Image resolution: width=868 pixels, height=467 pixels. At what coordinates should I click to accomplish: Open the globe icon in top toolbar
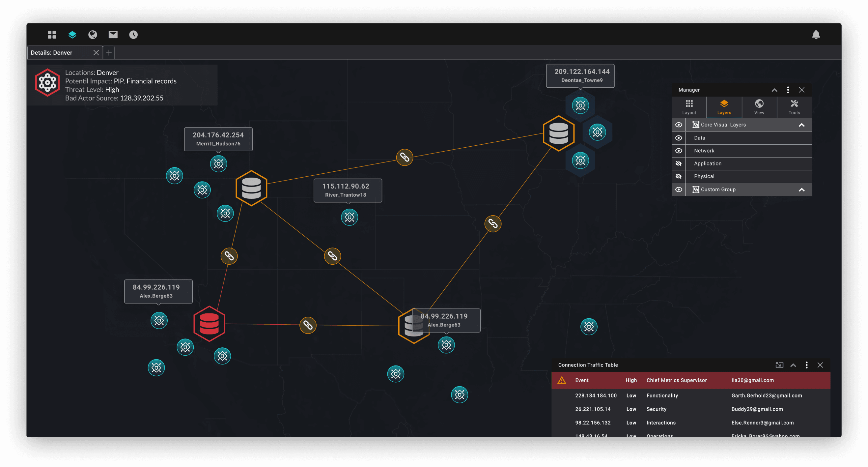[x=93, y=34]
